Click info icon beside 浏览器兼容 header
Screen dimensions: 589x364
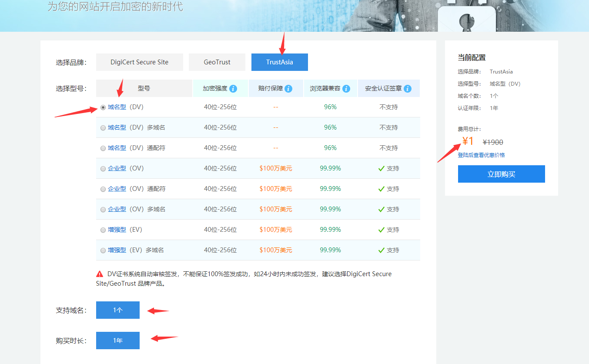coord(346,89)
